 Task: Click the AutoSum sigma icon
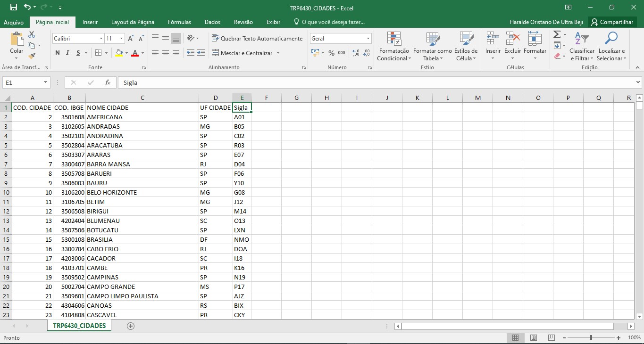pos(557,34)
